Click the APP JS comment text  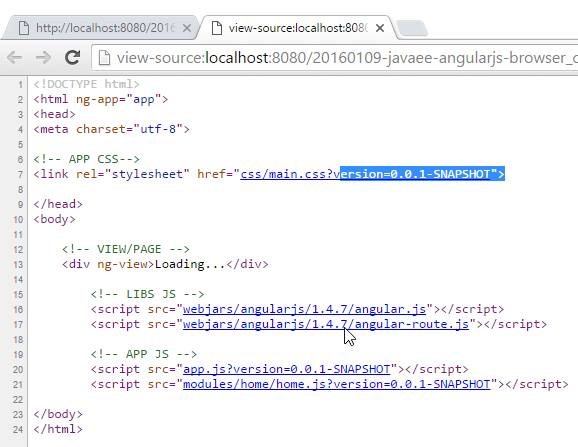pos(144,354)
